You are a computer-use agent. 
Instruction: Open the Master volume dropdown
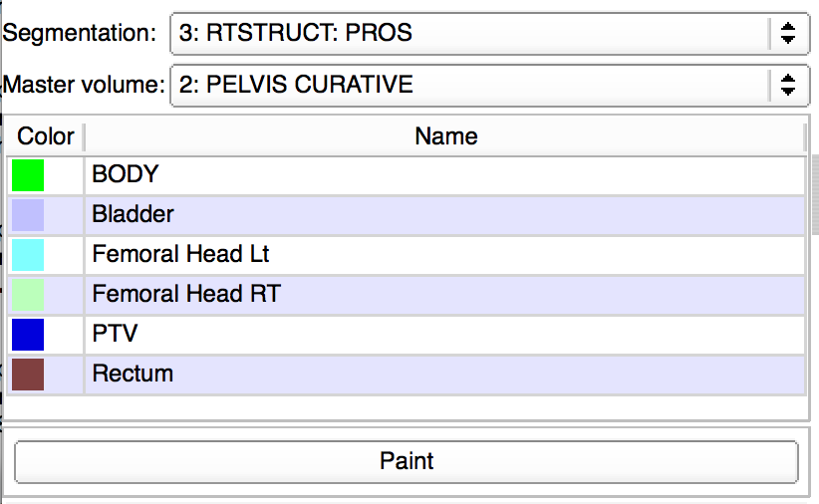click(x=471, y=85)
